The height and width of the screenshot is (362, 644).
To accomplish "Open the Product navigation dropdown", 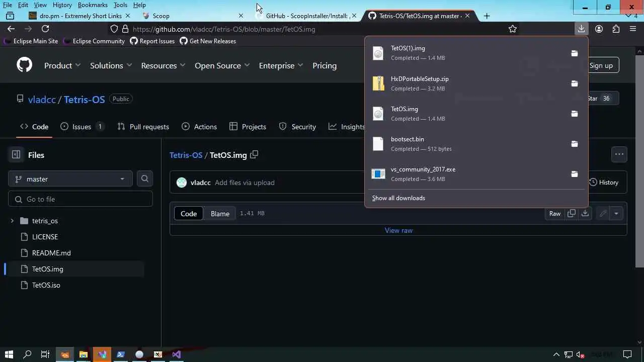I will pyautogui.click(x=62, y=65).
